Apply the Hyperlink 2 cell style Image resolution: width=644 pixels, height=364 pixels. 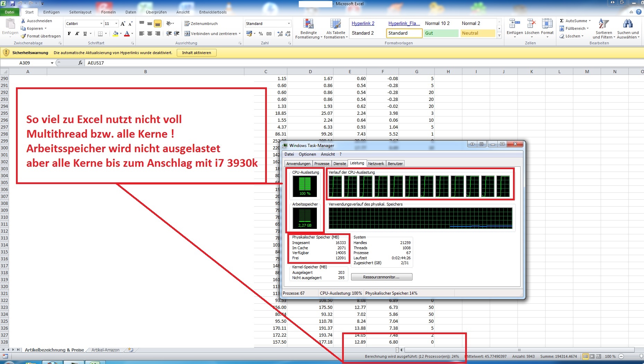(363, 24)
